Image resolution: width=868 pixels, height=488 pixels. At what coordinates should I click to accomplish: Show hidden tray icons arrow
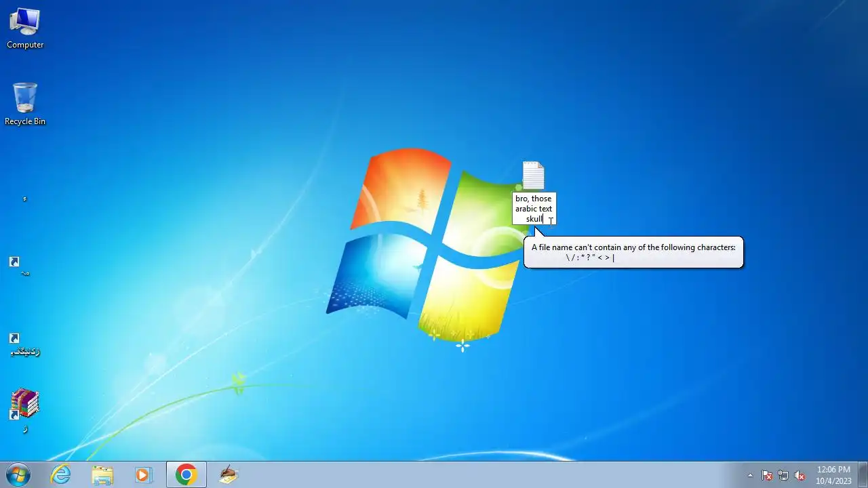pos(750,475)
